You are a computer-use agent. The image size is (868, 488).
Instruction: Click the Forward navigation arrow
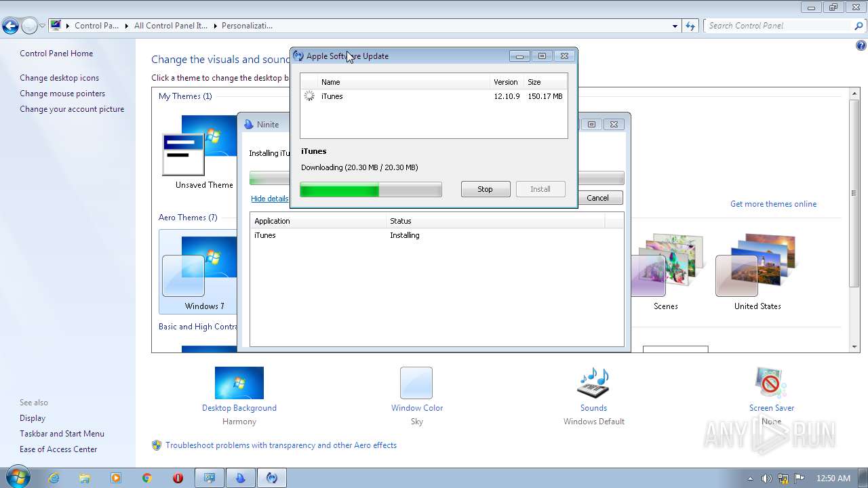[29, 26]
